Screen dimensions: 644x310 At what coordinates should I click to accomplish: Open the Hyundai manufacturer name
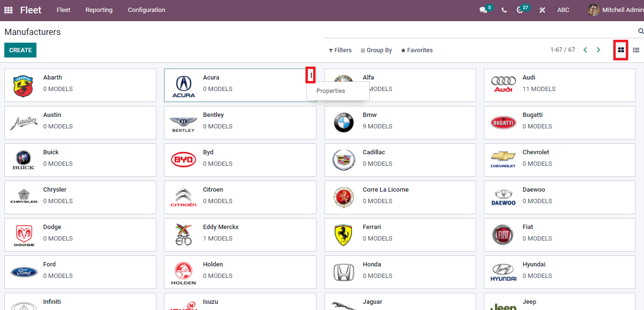[534, 264]
